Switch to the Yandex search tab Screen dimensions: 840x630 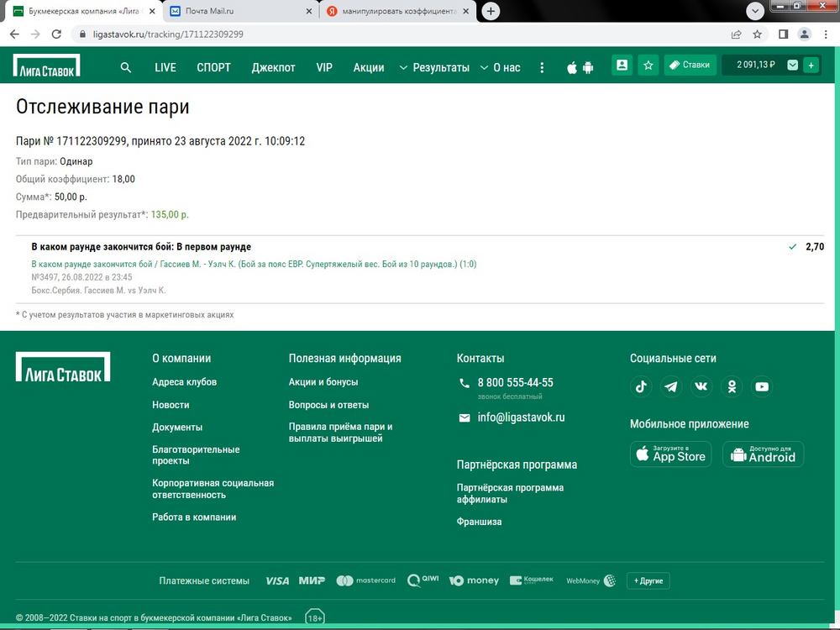(398, 11)
